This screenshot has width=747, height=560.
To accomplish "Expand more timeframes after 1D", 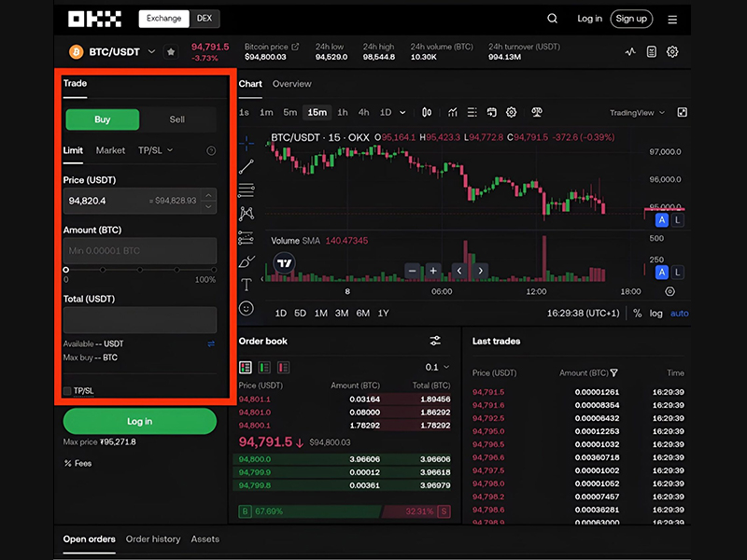I will (x=402, y=113).
